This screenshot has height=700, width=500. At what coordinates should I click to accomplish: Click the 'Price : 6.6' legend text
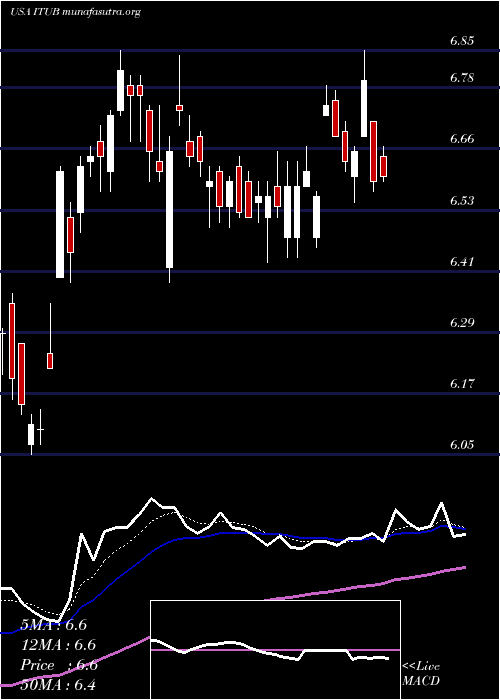tap(59, 665)
